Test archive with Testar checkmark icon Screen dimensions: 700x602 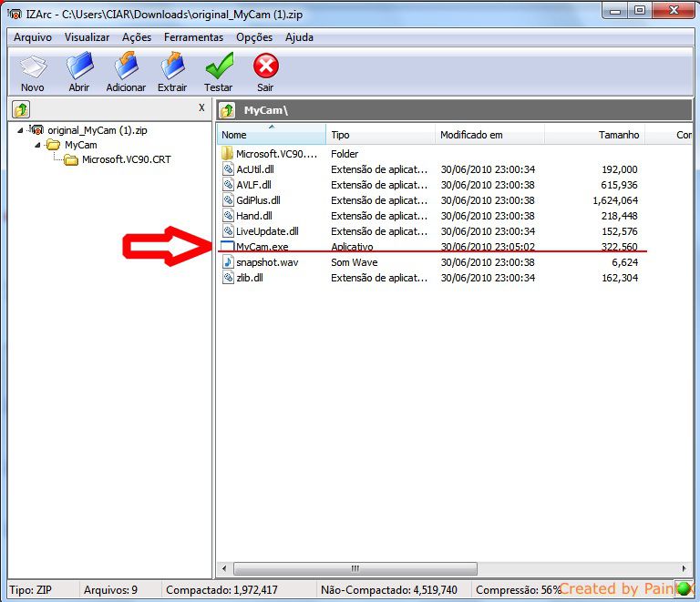[x=218, y=70]
